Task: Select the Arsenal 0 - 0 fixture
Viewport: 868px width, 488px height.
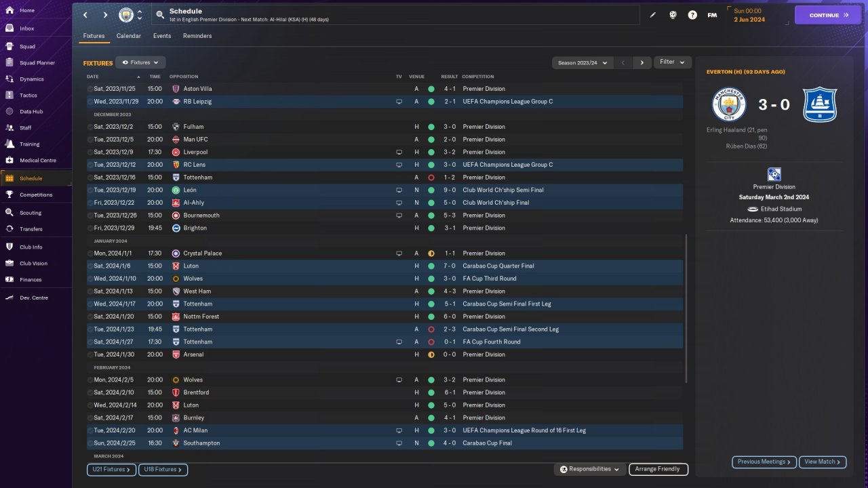Action: pyautogui.click(x=384, y=354)
